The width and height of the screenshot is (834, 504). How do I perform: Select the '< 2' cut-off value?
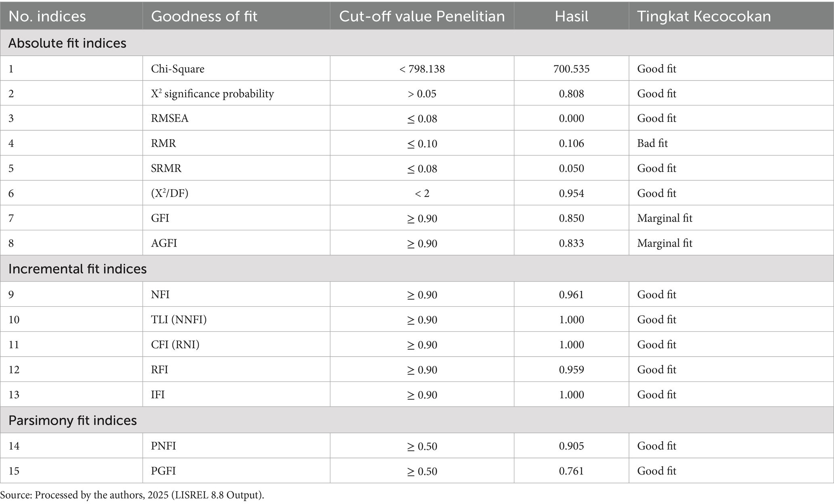(422, 193)
